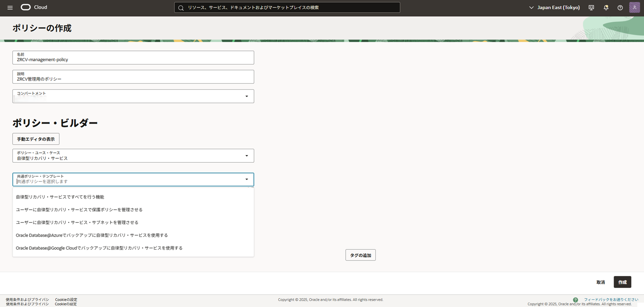Collapse the 共通ポリシー・テンプレート dropdown arrow
This screenshot has height=307, width=644.
246,179
